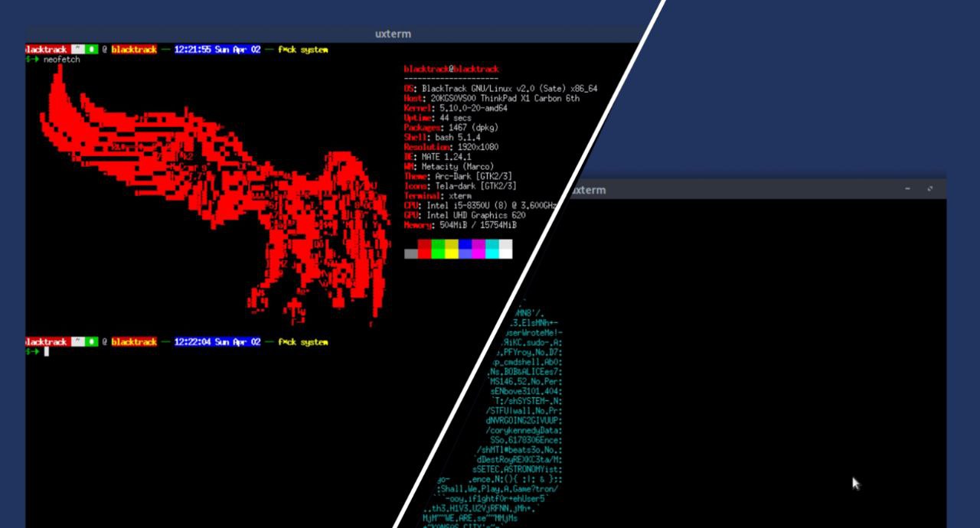Click the green status badge in first prompt
The image size is (980, 528).
pos(91,50)
